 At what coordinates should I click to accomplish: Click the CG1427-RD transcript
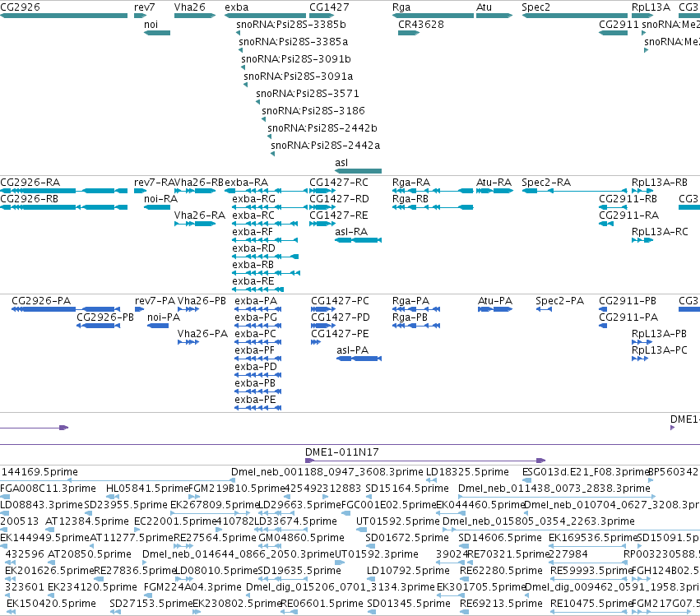pos(322,207)
